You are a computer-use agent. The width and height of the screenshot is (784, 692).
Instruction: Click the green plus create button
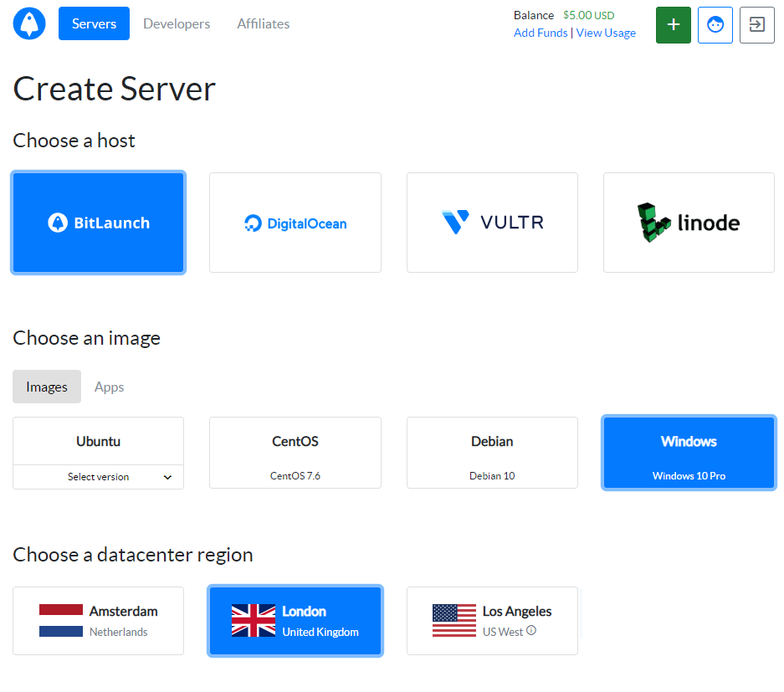tap(673, 24)
